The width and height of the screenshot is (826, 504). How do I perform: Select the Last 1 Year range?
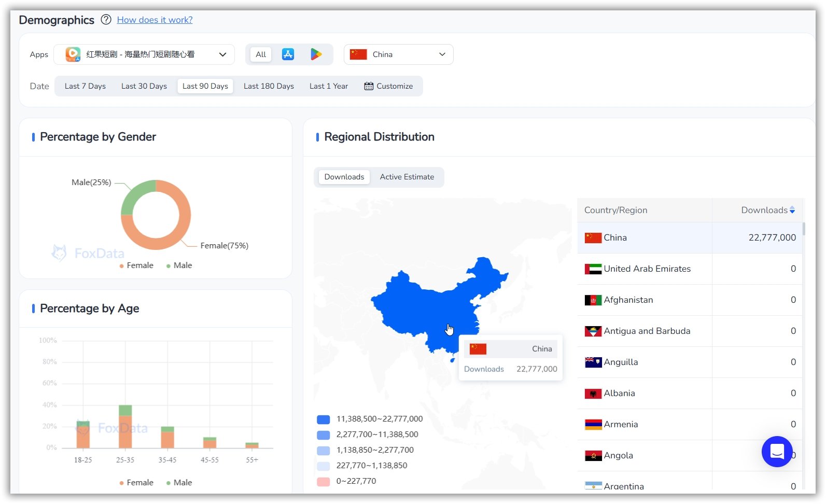tap(329, 86)
